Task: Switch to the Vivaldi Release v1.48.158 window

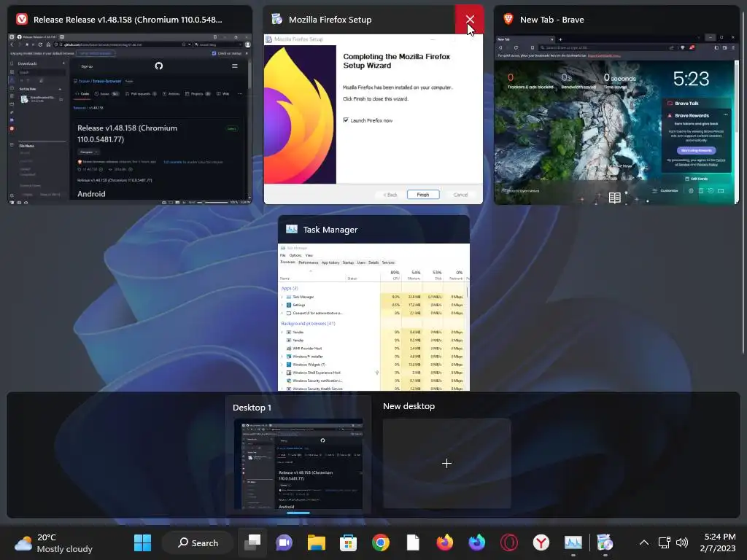Action: pos(130,105)
